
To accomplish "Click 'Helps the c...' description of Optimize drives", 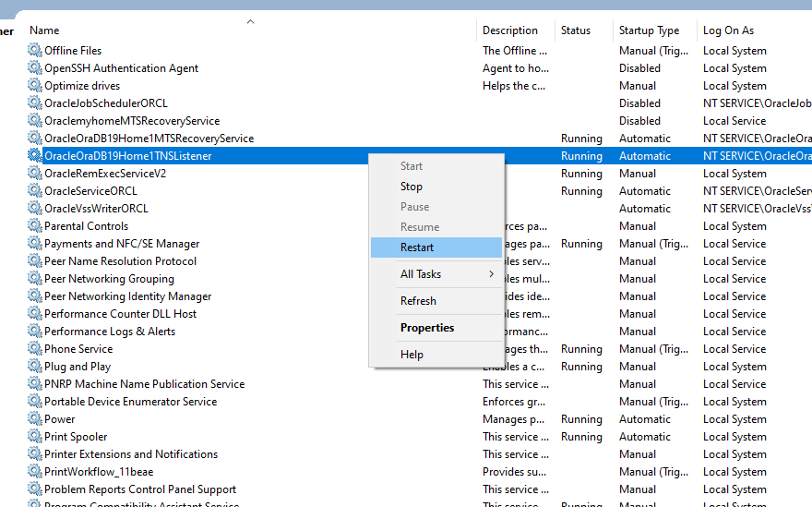I will [514, 86].
